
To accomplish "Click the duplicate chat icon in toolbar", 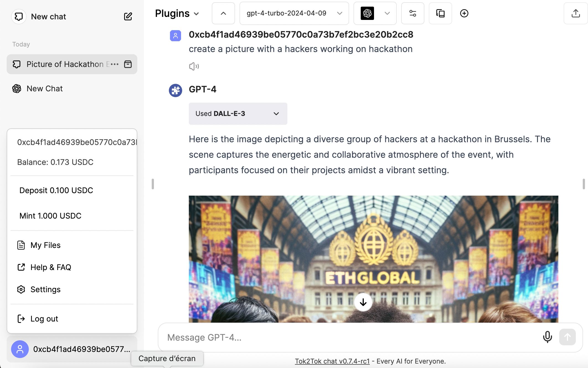I will coord(440,13).
